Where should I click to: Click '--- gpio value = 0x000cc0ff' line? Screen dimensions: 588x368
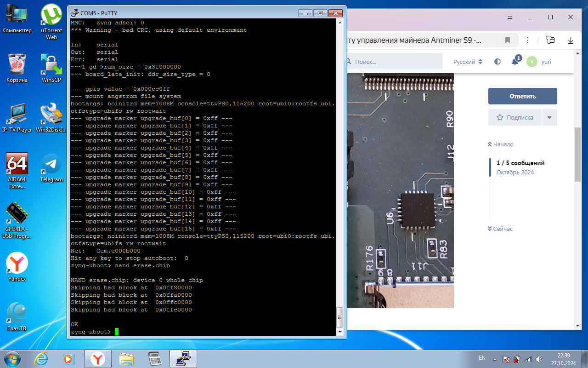tap(120, 89)
